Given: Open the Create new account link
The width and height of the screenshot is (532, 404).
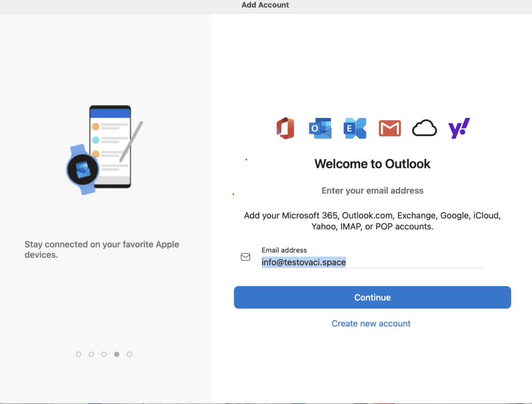Looking at the screenshot, I should coord(371,323).
